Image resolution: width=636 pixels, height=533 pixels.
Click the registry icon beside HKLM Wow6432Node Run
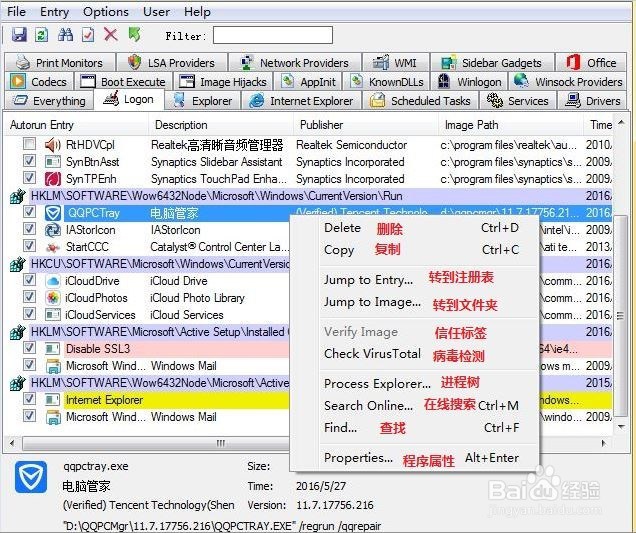[x=17, y=197]
